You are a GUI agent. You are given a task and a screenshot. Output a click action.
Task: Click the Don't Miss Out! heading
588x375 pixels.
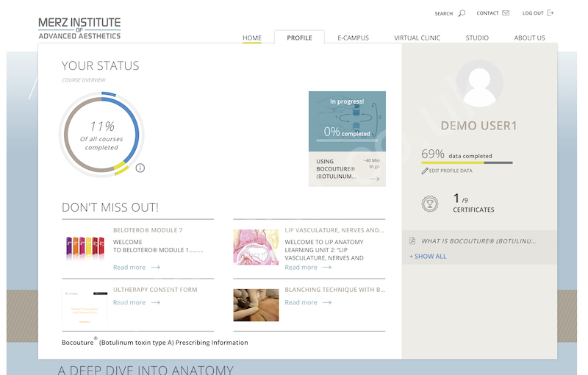110,207
